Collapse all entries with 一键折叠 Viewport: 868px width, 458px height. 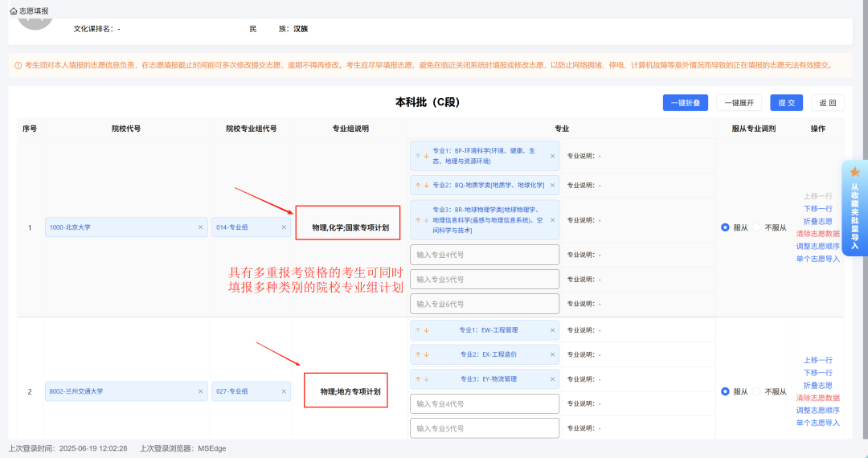point(686,103)
